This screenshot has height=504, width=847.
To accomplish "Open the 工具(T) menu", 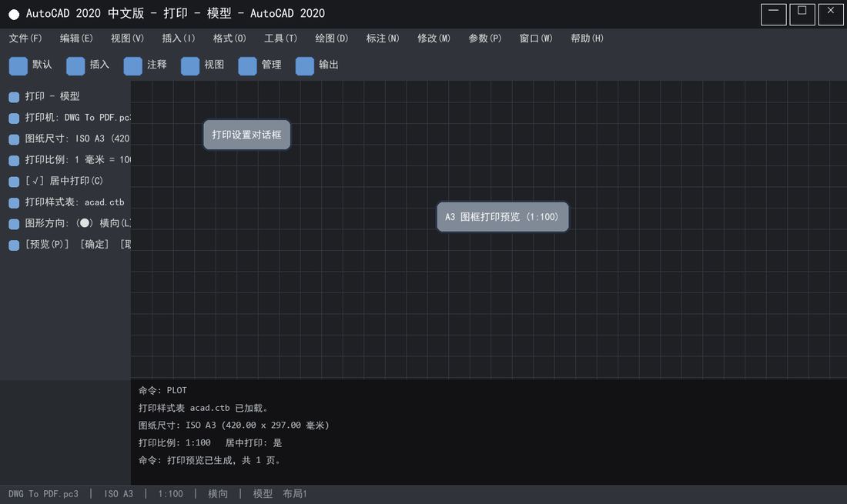I will [280, 38].
